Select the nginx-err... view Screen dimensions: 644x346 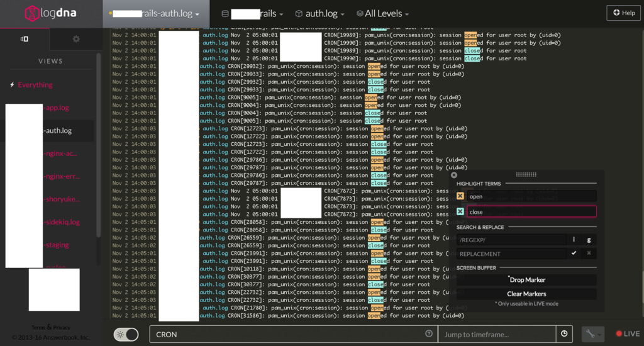click(x=62, y=176)
